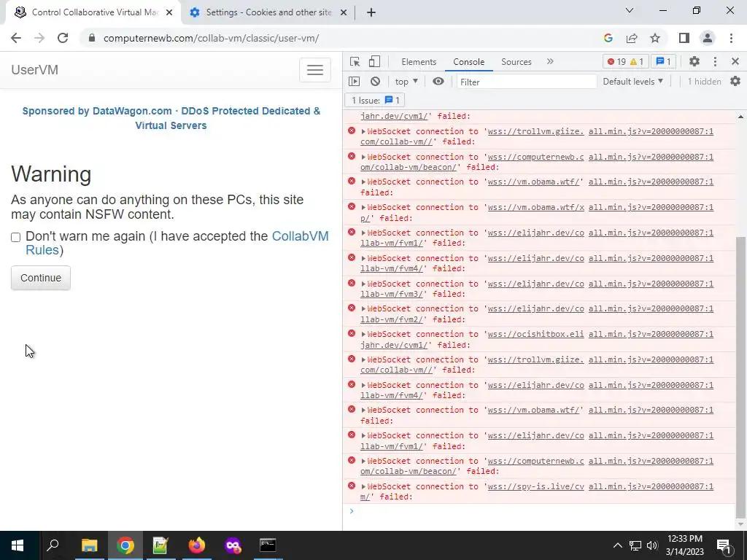Screen dimensions: 747x560
Task: Open a new tab with plus button
Action: coord(371,12)
